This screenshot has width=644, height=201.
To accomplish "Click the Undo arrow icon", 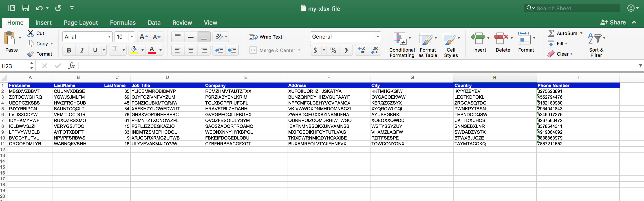I will click(39, 8).
